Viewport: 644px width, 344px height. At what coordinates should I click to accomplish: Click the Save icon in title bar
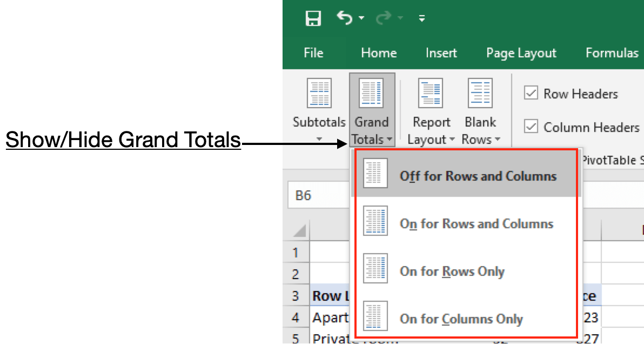tap(313, 18)
